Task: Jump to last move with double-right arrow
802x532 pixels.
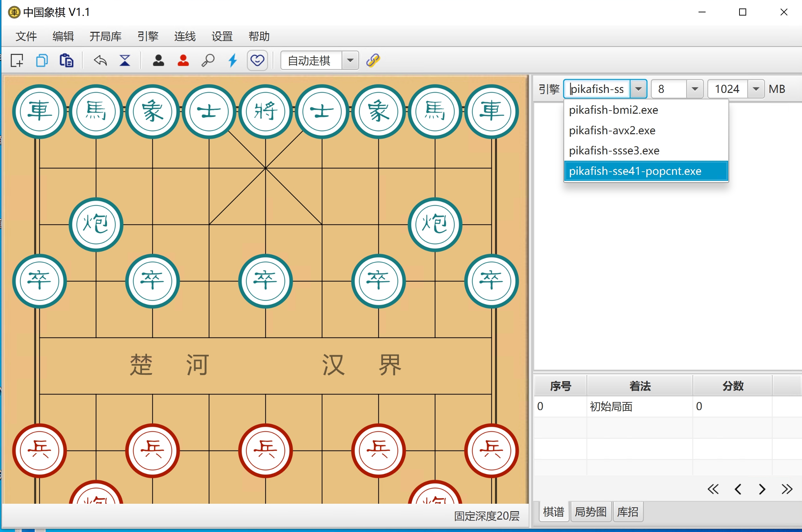Action: (787, 489)
